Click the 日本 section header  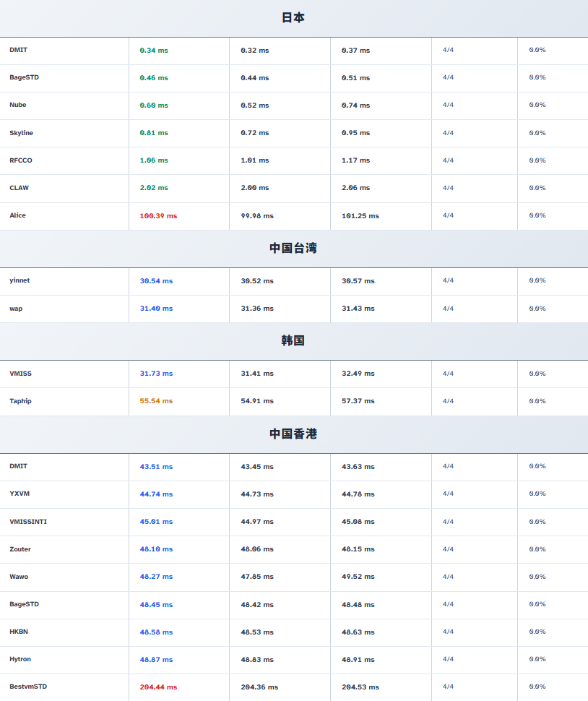(293, 18)
